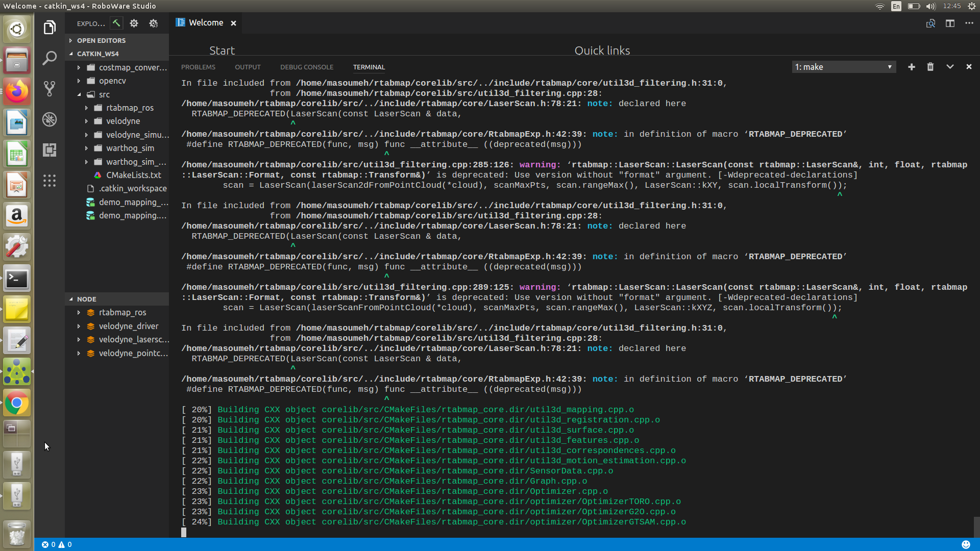The width and height of the screenshot is (980, 551).
Task: Click the terminal vertical scrollbar
Action: pyautogui.click(x=976, y=526)
